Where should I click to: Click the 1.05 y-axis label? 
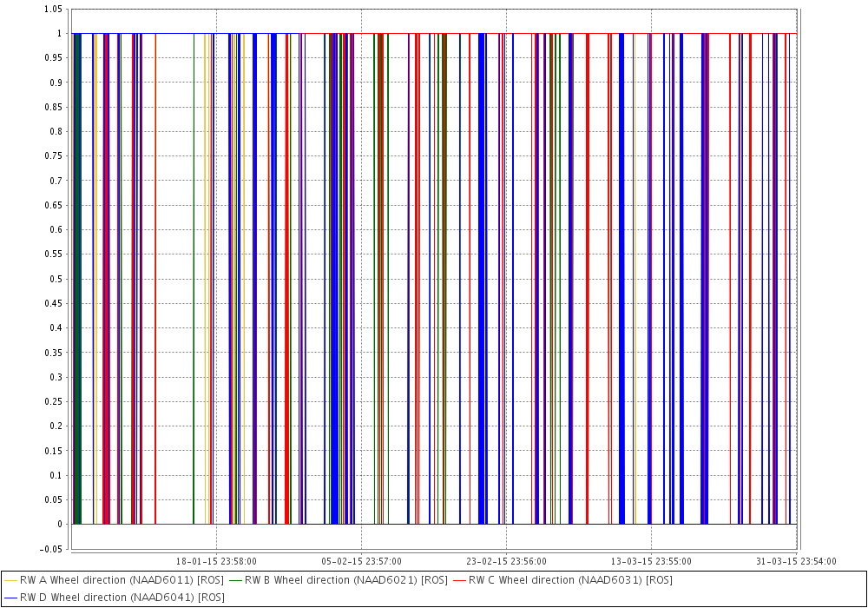53,9
